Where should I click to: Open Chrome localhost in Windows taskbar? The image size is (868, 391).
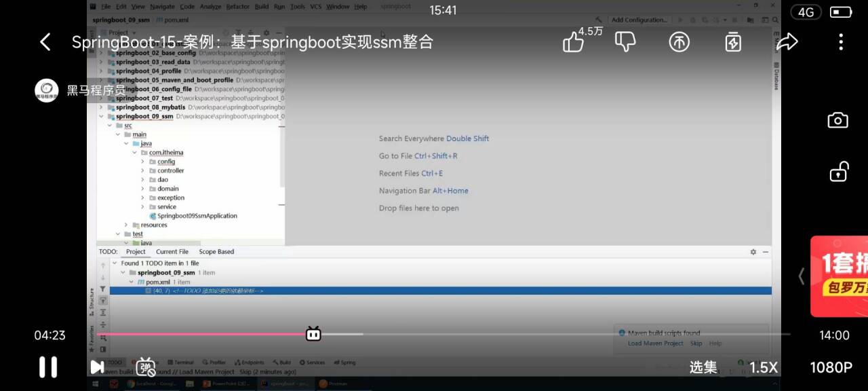[153, 384]
